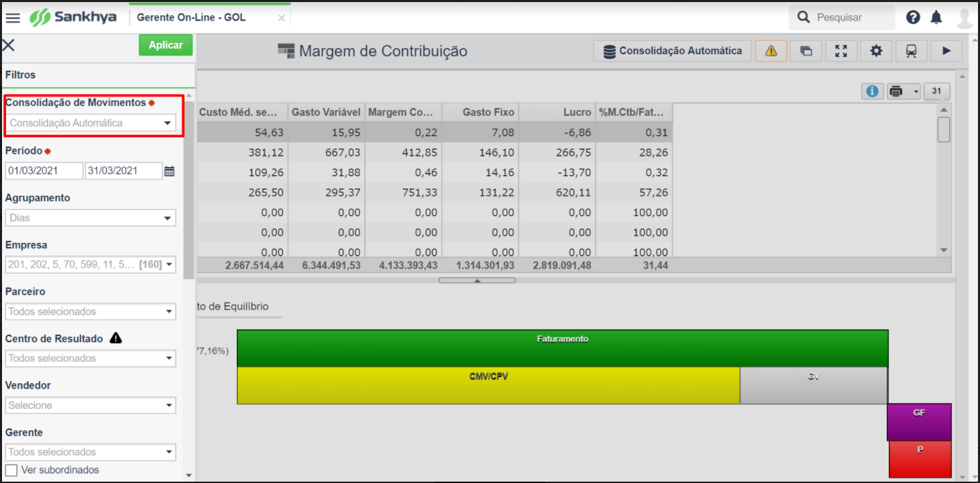
Task: Toggle fullscreen expand view
Action: 841,51
